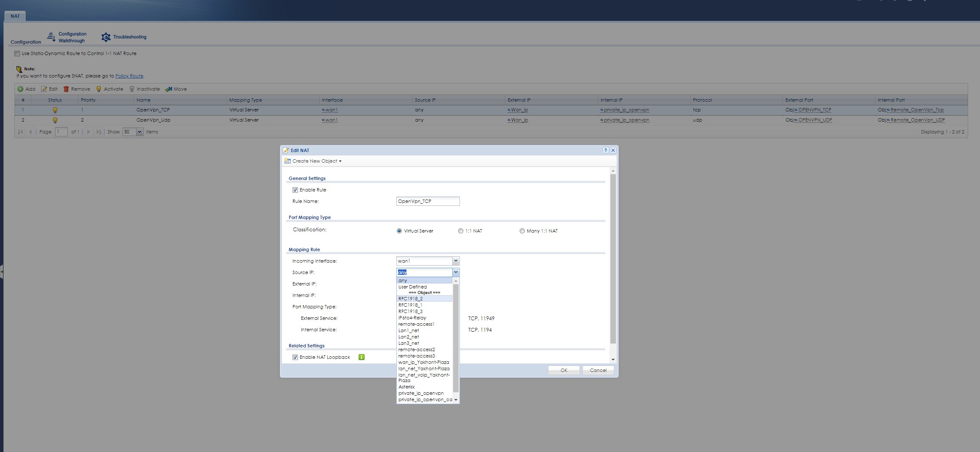
Task: Follow the Policy Route link
Action: (129, 76)
